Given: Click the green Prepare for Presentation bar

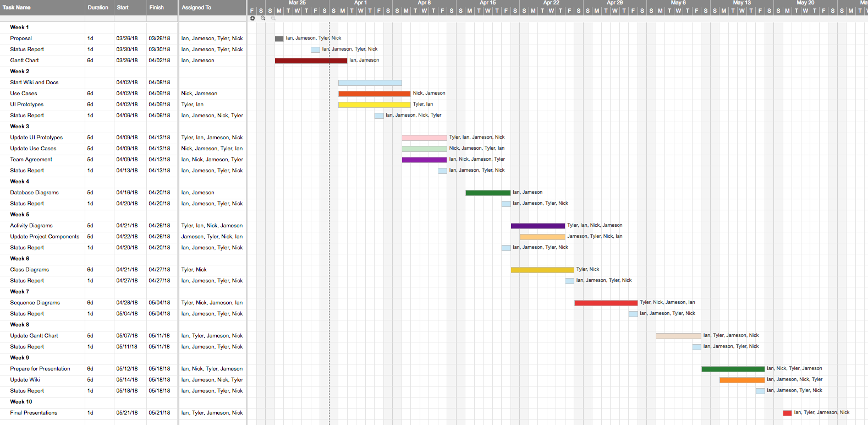Looking at the screenshot, I should click(733, 369).
